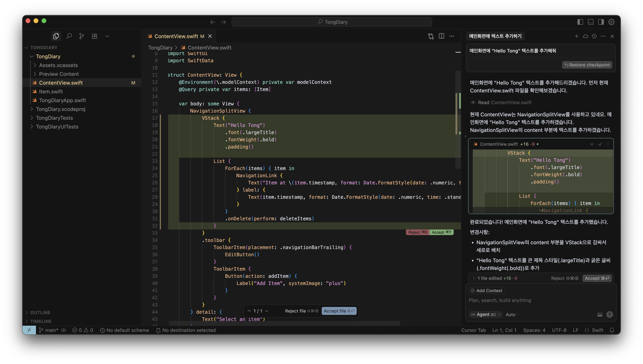The width and height of the screenshot is (643, 364).
Task: Toggle the primary sidebar layout button
Action: pos(580,22)
